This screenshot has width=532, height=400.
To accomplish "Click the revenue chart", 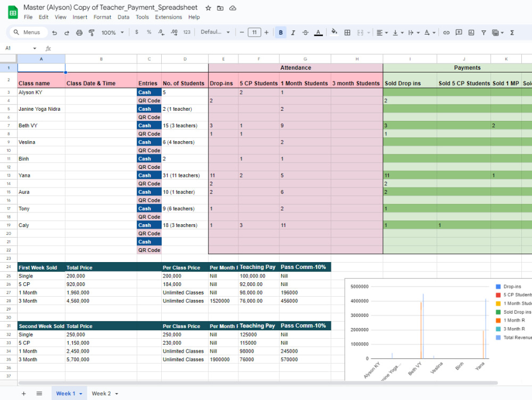I will click(438, 329).
